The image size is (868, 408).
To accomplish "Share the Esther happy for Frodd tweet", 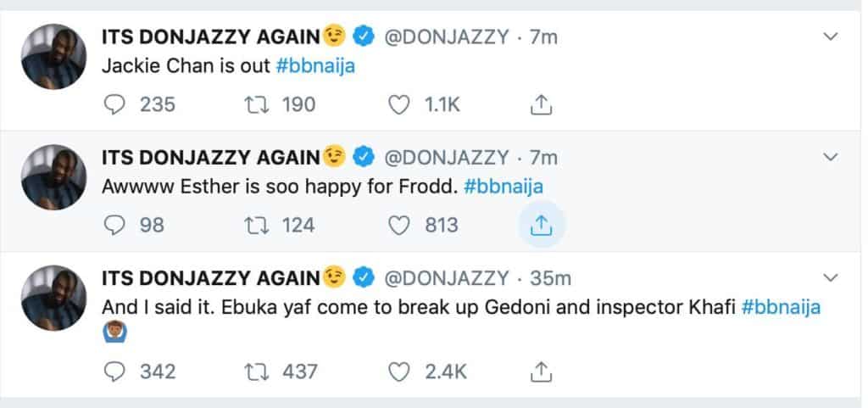I will pyautogui.click(x=541, y=225).
